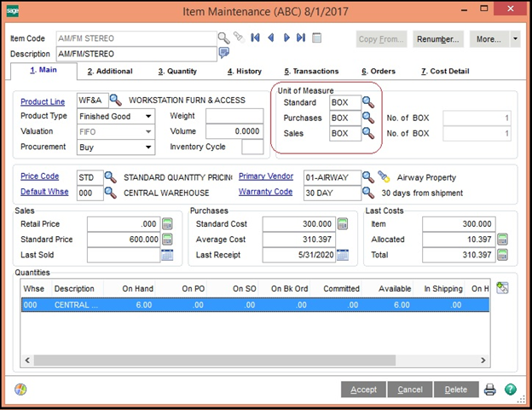
Task: Go to the last item record arrow
Action: (x=301, y=38)
